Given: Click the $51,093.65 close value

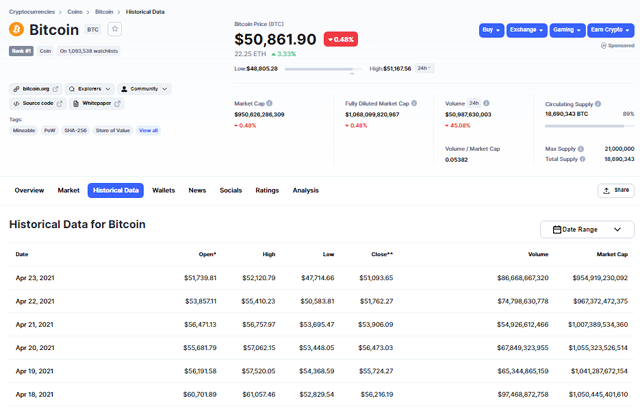Looking at the screenshot, I should coord(376,278).
